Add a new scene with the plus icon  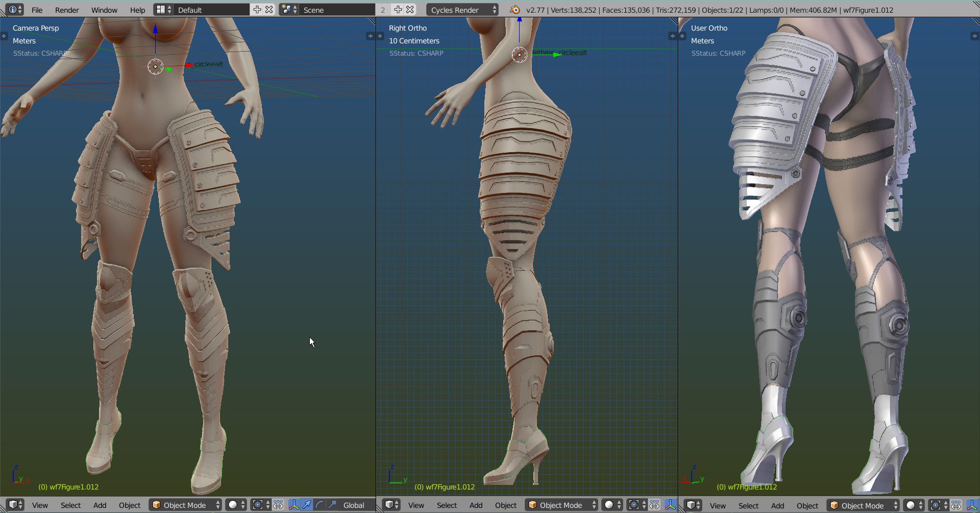pos(398,10)
